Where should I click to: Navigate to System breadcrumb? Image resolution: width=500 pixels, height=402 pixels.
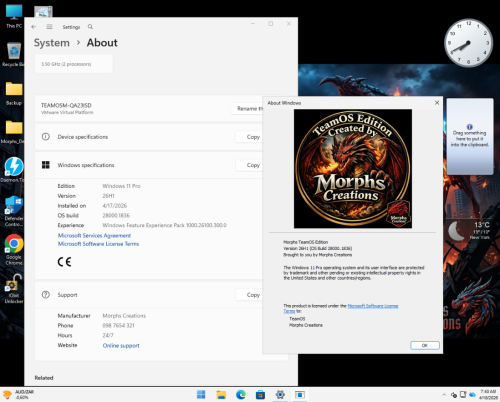tap(52, 43)
